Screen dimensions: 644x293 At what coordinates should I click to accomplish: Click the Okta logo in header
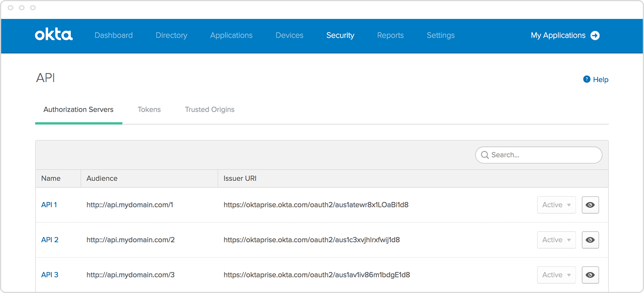pyautogui.click(x=54, y=35)
